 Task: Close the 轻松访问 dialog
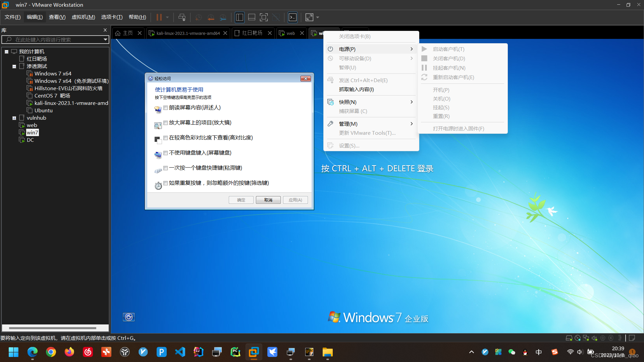[306, 78]
